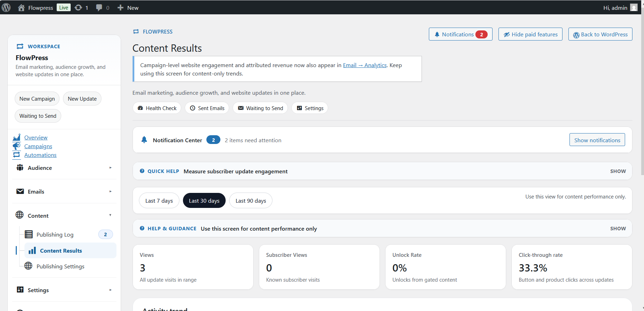The height and width of the screenshot is (311, 644).
Task: Expand the Settings sidebar section
Action: pyautogui.click(x=64, y=290)
